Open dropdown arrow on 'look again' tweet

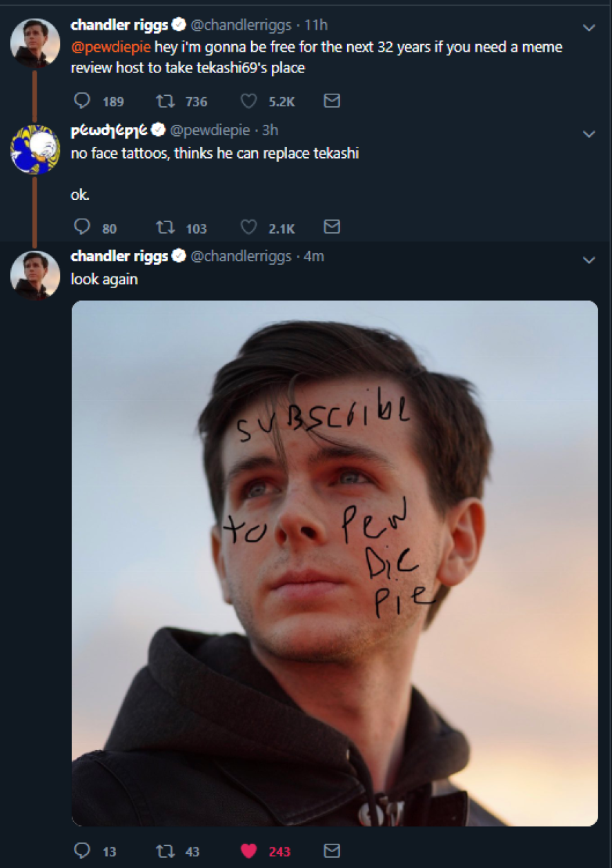click(x=589, y=261)
